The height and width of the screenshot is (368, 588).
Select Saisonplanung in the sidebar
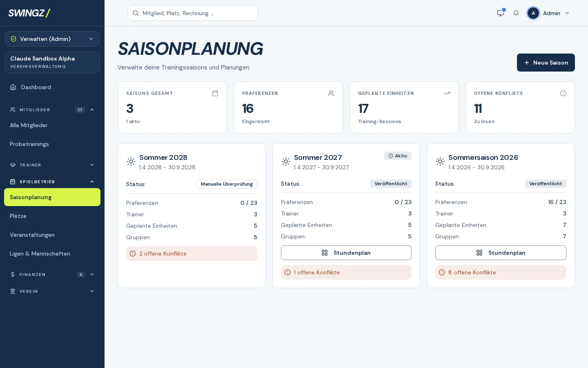52,197
